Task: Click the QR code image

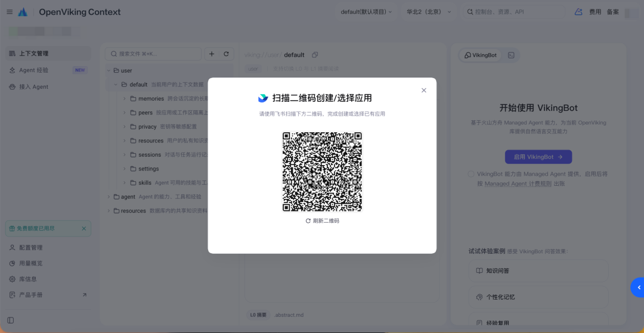Action: (x=323, y=172)
